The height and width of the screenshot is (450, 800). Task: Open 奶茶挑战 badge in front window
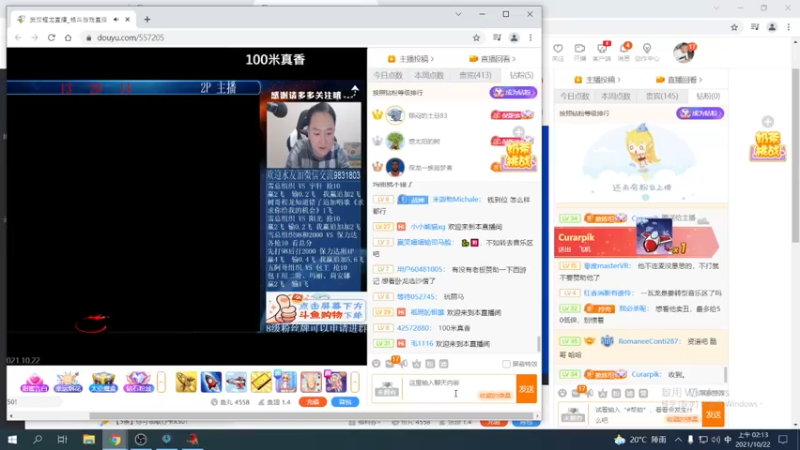tap(520, 155)
